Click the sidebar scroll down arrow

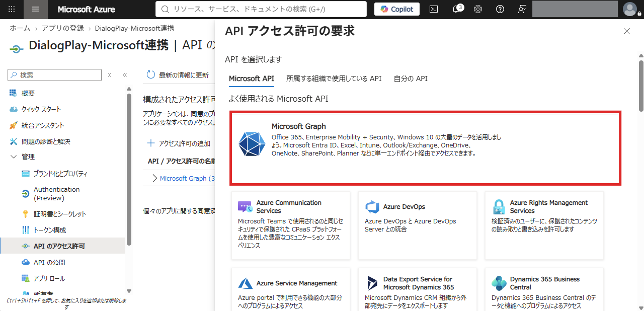click(x=129, y=291)
